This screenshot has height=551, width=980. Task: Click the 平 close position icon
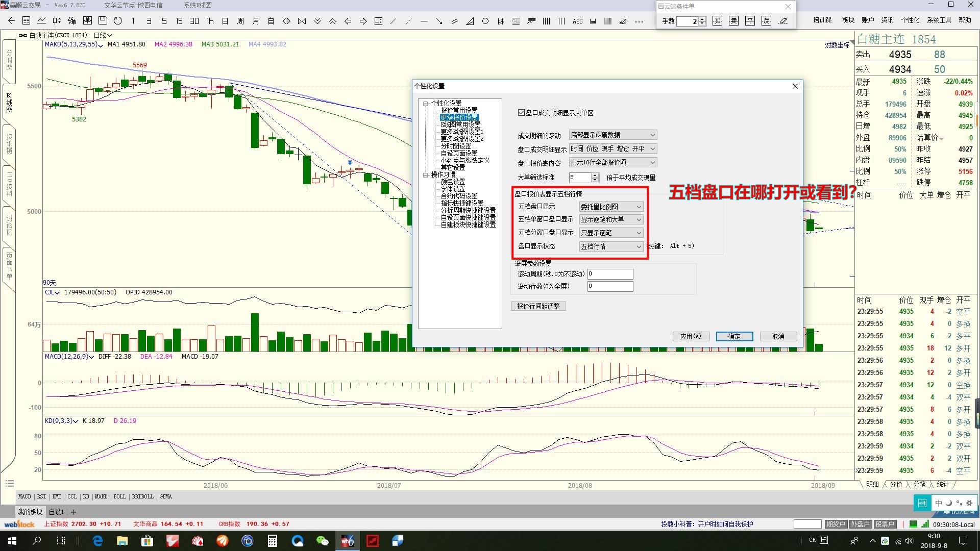tap(750, 21)
